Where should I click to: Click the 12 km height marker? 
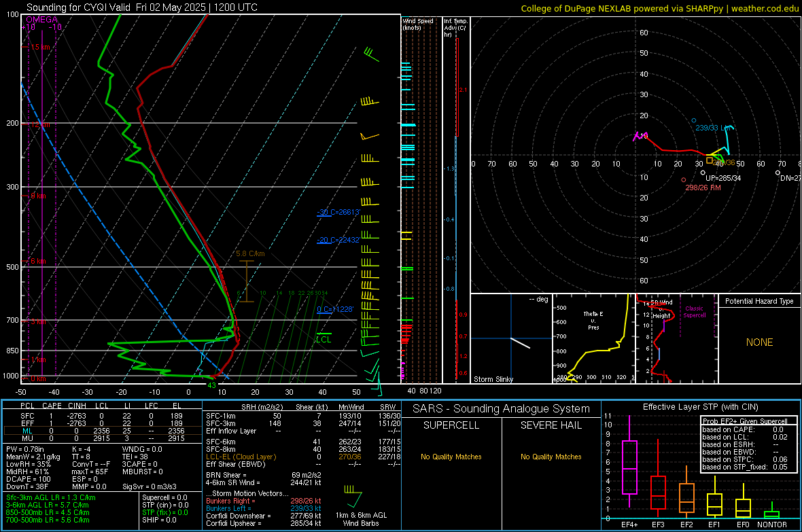[40, 124]
